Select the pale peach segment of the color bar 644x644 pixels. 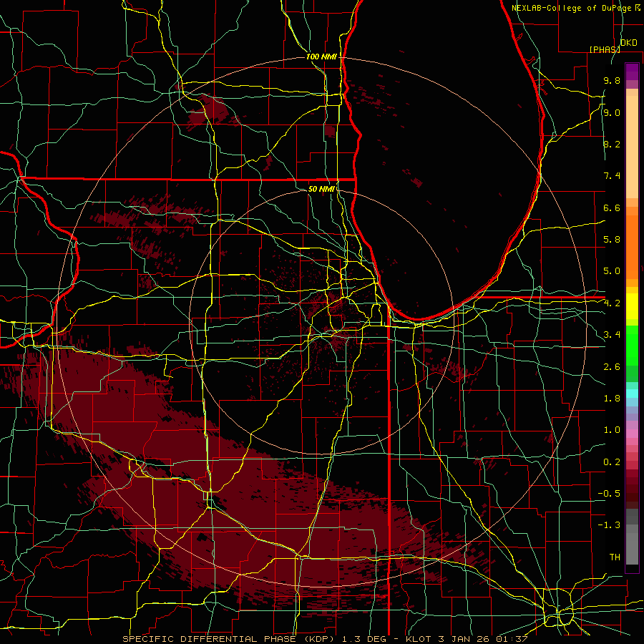632,147
